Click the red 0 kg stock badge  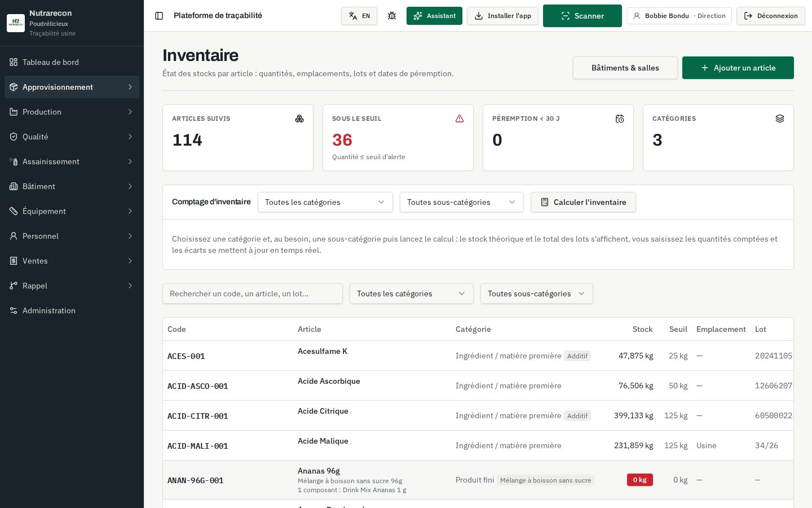click(640, 480)
